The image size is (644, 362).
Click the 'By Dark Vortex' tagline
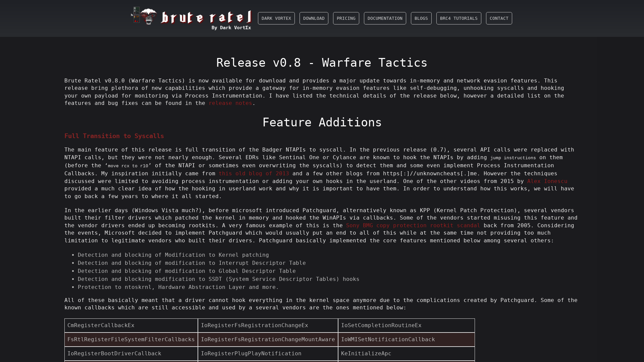231,28
